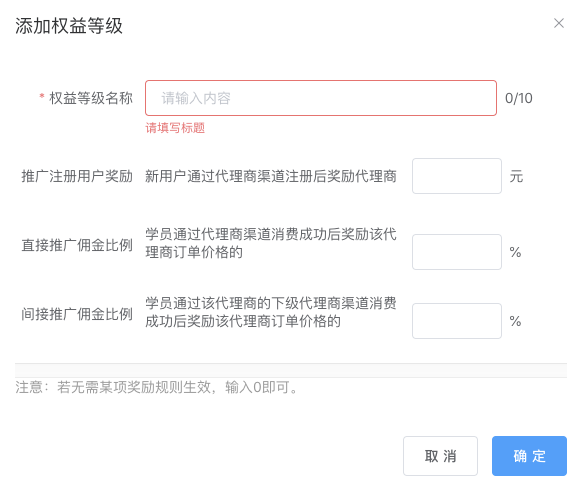Click the 权益等级名称 field label
Image resolution: width=581 pixels, height=493 pixels.
click(x=91, y=98)
